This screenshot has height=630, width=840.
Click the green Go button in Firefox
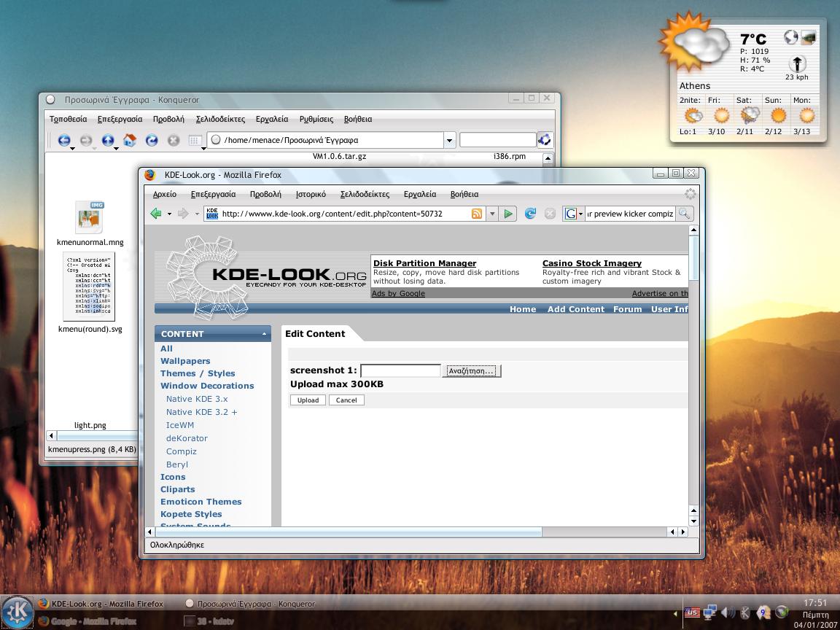507,214
